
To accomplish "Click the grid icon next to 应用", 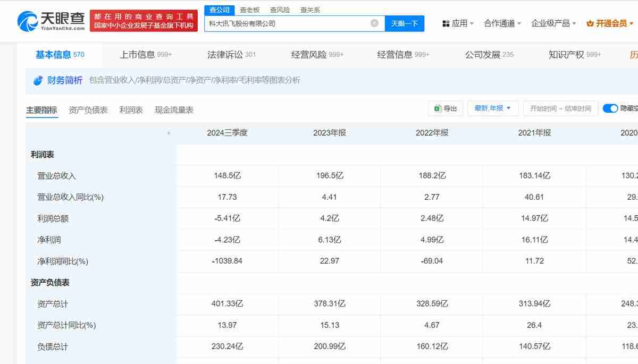I will pyautogui.click(x=446, y=23).
